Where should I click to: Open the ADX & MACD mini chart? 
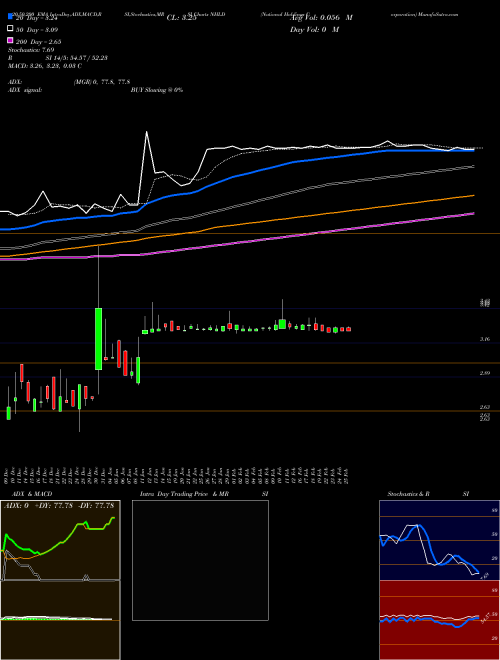60,580
